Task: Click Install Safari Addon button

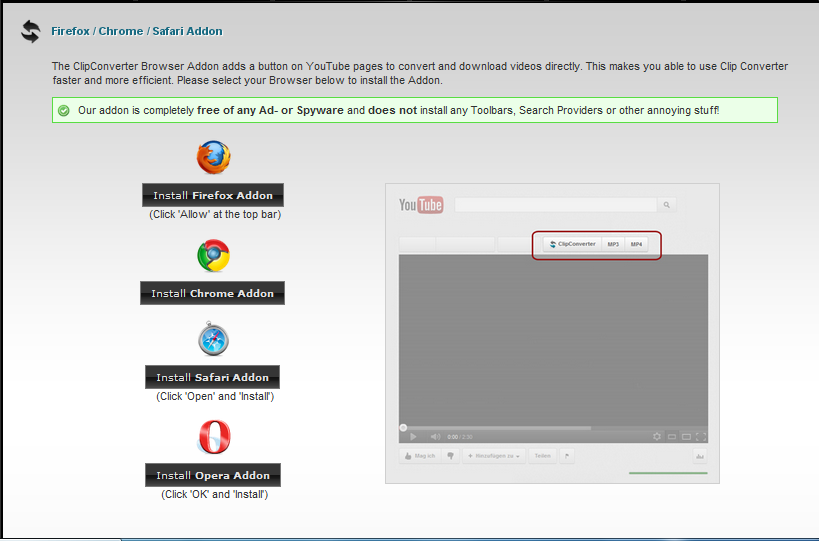Action: pyautogui.click(x=213, y=377)
